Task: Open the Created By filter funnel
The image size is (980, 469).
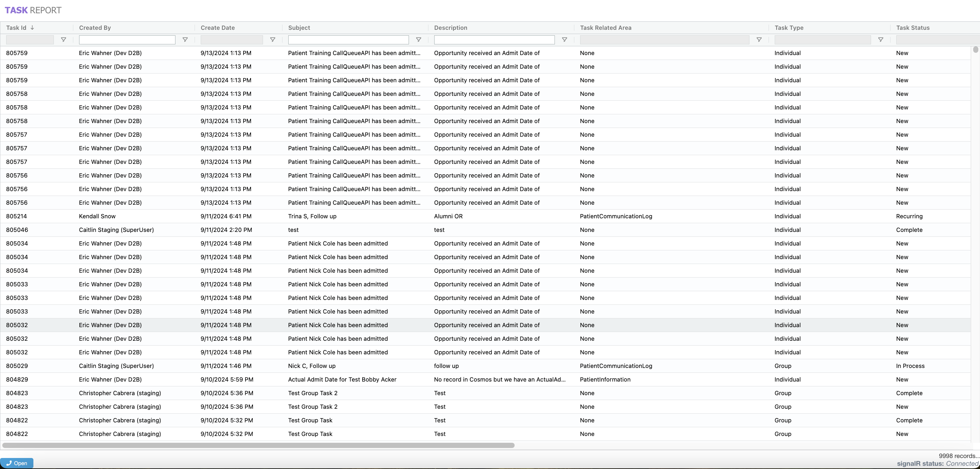Action: [185, 40]
